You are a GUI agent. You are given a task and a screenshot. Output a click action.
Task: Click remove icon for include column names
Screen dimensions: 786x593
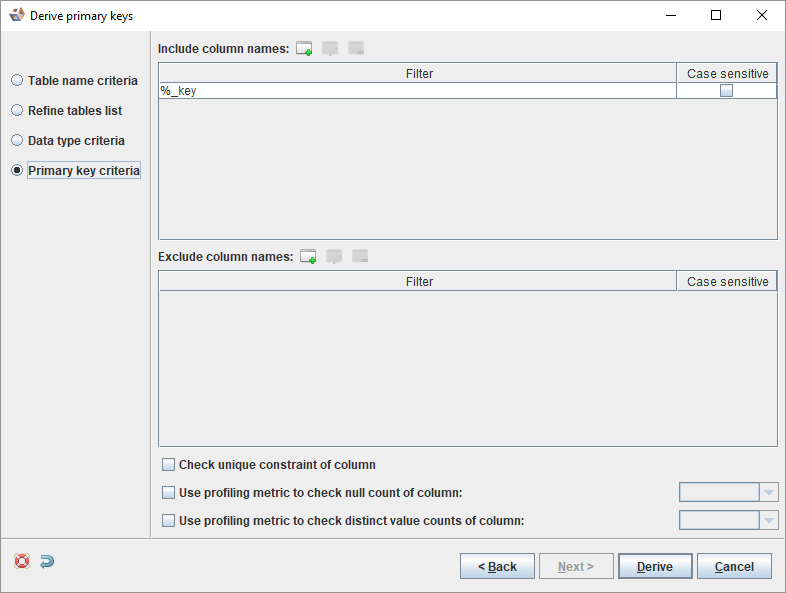356,48
